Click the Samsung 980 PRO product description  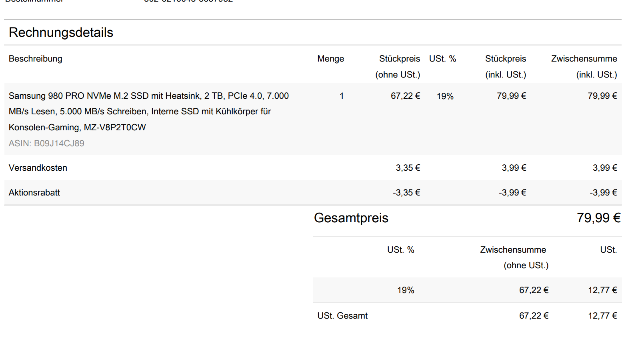tap(148, 112)
